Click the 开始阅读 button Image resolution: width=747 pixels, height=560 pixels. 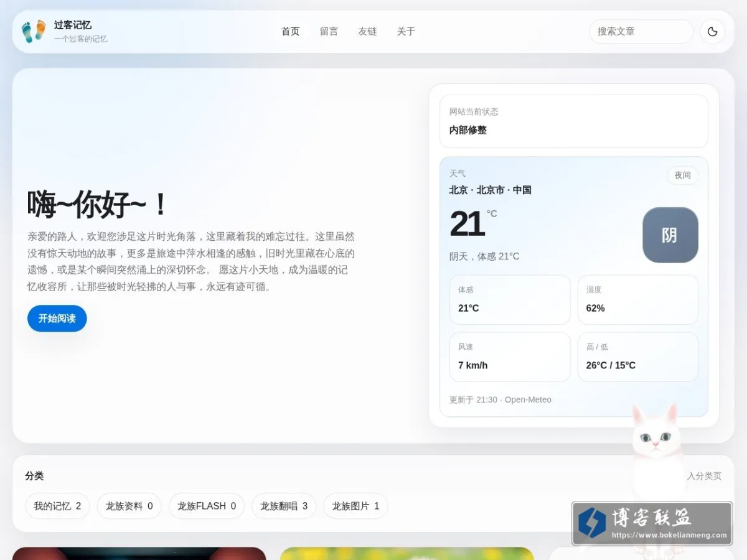57,319
